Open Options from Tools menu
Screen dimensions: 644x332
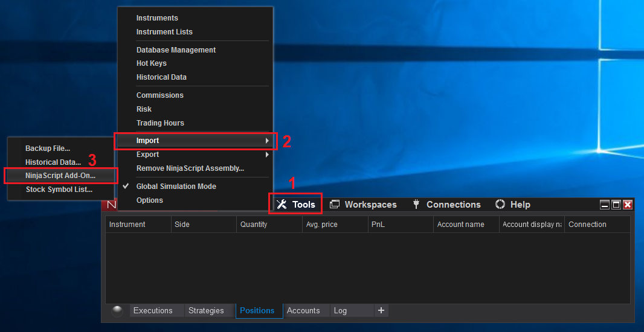click(x=149, y=200)
